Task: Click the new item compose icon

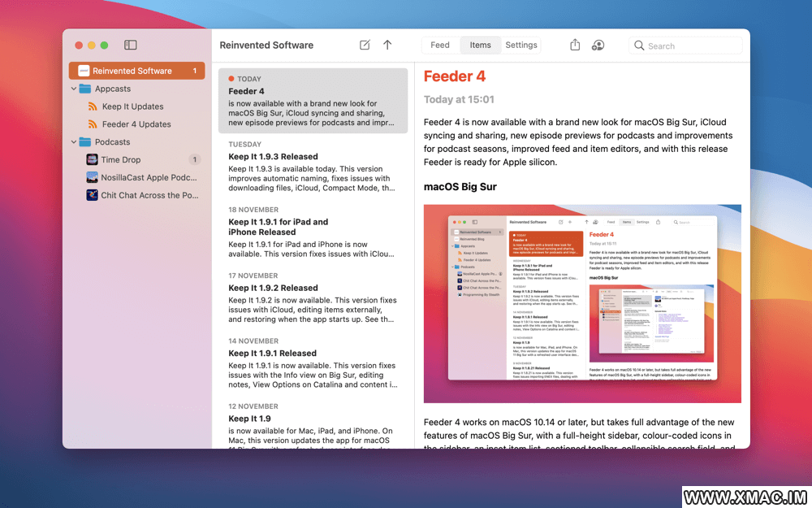Action: [365, 46]
